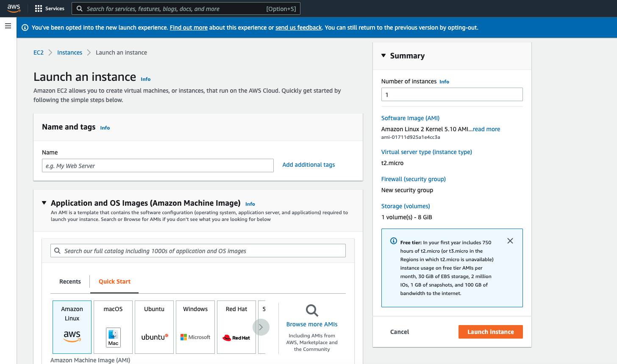Select the Windows AMI tile
This screenshot has width=617, height=364.
click(195, 327)
